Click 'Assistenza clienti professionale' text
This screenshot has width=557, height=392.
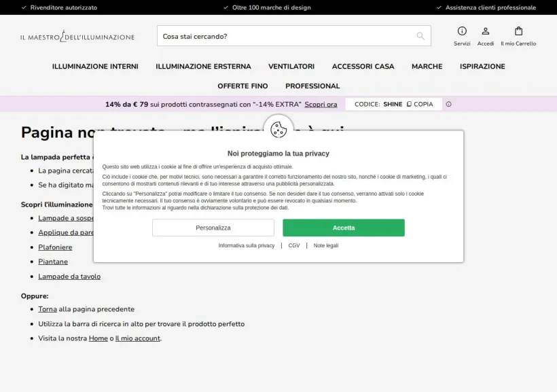[x=490, y=7]
